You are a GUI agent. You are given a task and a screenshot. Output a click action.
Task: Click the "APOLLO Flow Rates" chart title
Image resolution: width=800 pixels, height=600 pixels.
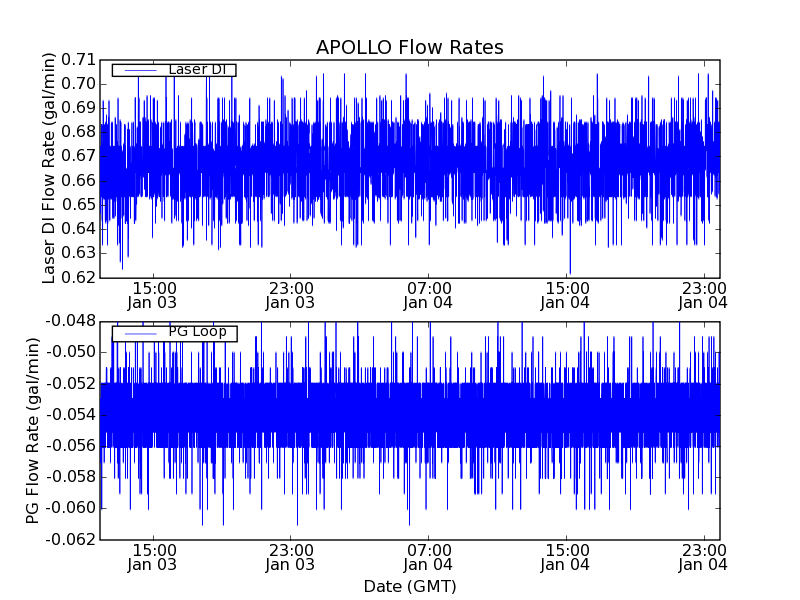point(410,47)
